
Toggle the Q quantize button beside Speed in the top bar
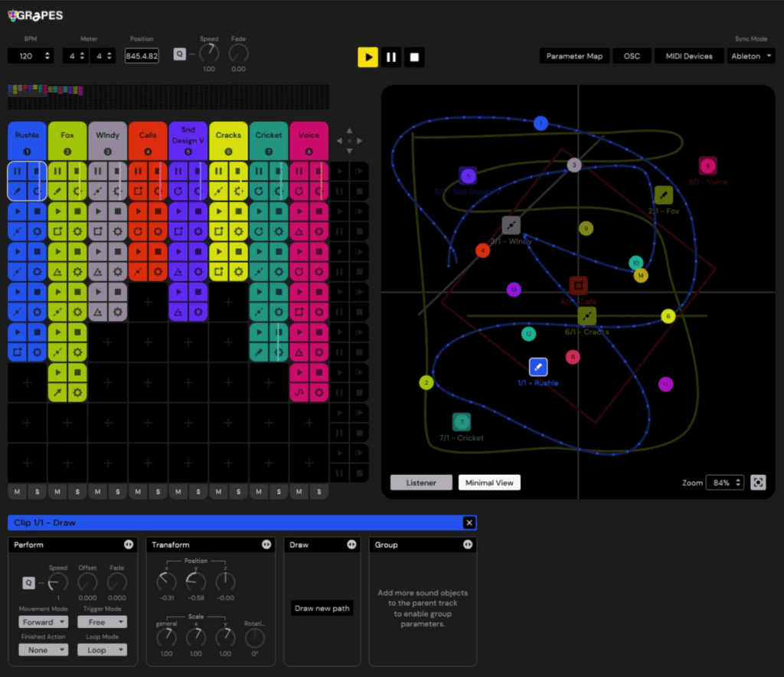(x=179, y=54)
